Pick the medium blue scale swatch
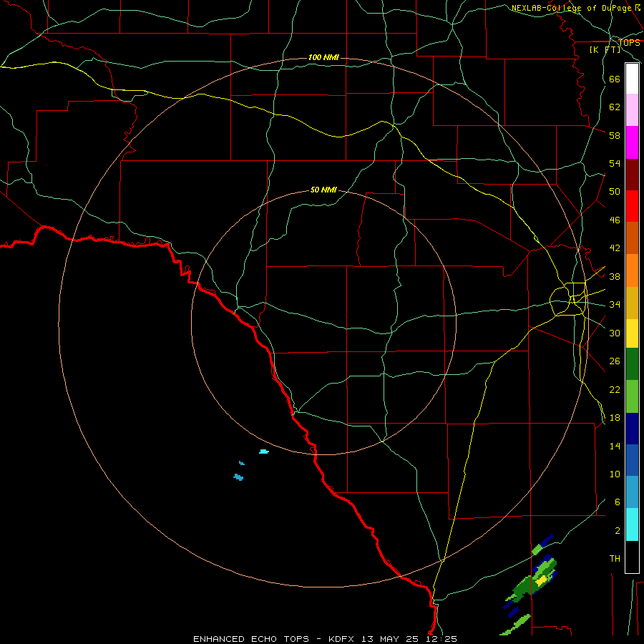The width and height of the screenshot is (644, 644). [x=632, y=460]
